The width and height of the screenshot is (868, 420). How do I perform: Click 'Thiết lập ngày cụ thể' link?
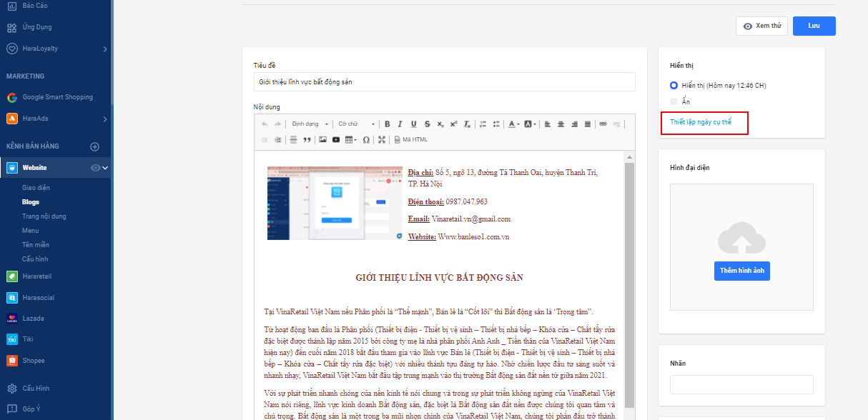(701, 122)
